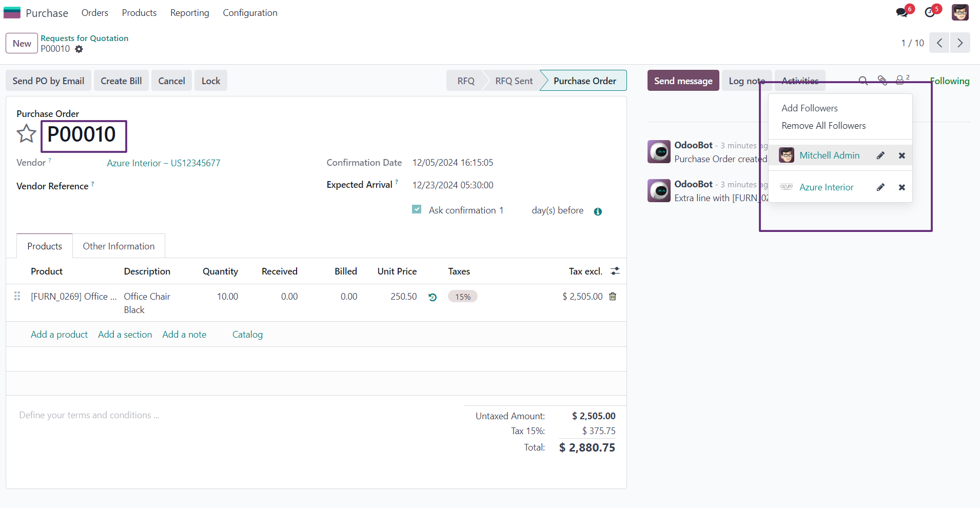980x508 pixels.
Task: Choose Add Followers option
Action: click(x=809, y=108)
